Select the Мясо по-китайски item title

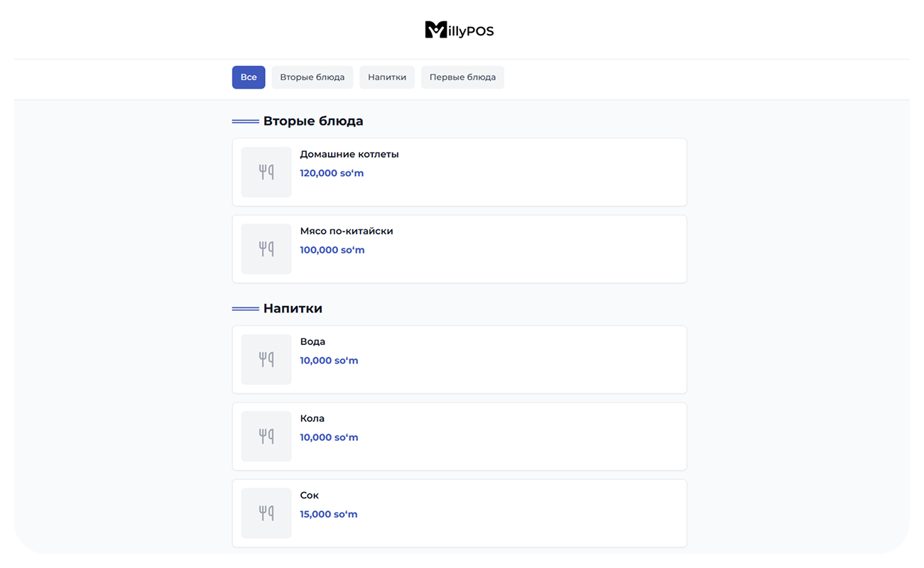point(346,231)
